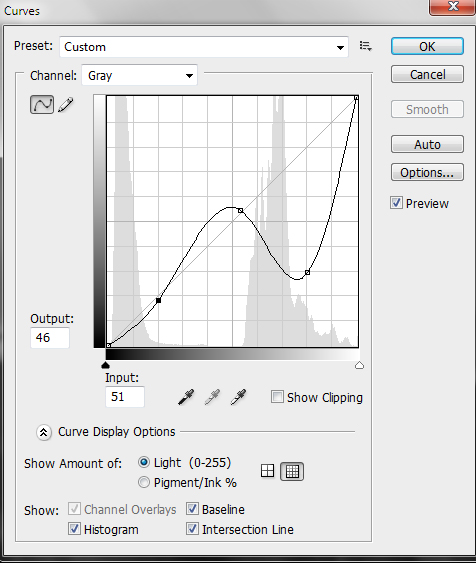
Task: Open the Preset dropdown
Action: point(204,47)
